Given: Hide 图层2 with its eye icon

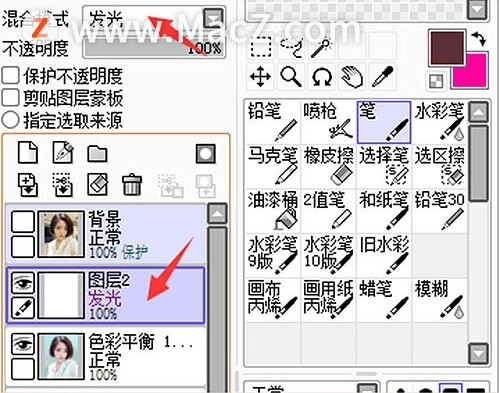Looking at the screenshot, I should pyautogui.click(x=23, y=283).
